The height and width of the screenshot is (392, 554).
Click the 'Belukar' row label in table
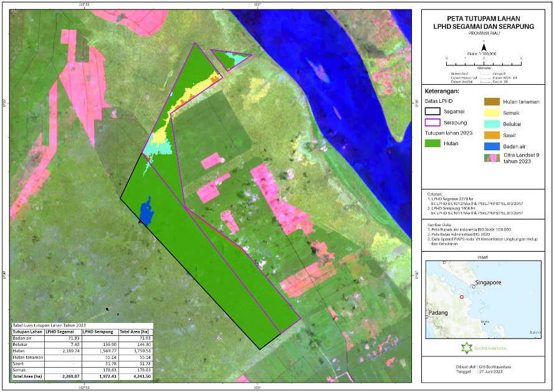point(20,344)
